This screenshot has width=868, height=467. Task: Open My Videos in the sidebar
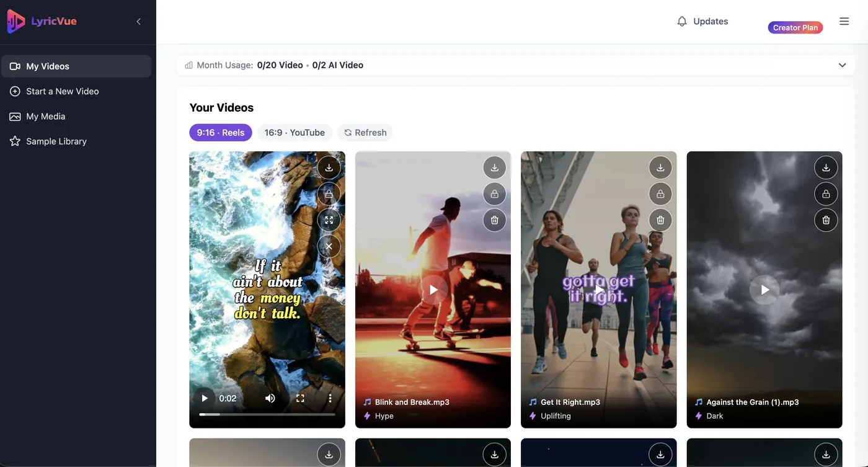pos(76,66)
